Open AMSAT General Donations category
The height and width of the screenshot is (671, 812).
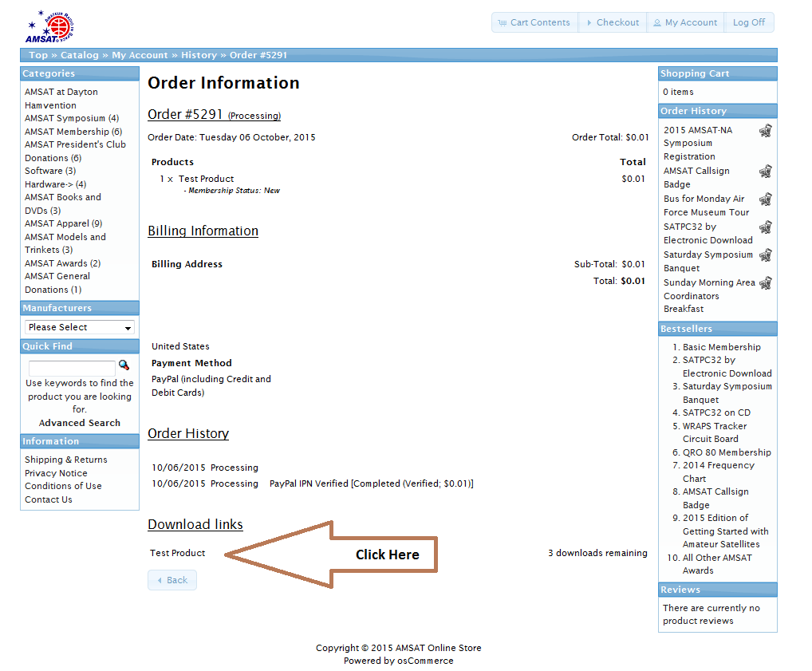57,283
